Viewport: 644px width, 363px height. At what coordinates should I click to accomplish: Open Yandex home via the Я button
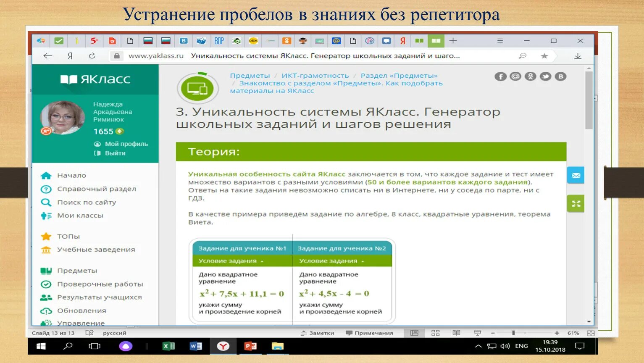[70, 56]
